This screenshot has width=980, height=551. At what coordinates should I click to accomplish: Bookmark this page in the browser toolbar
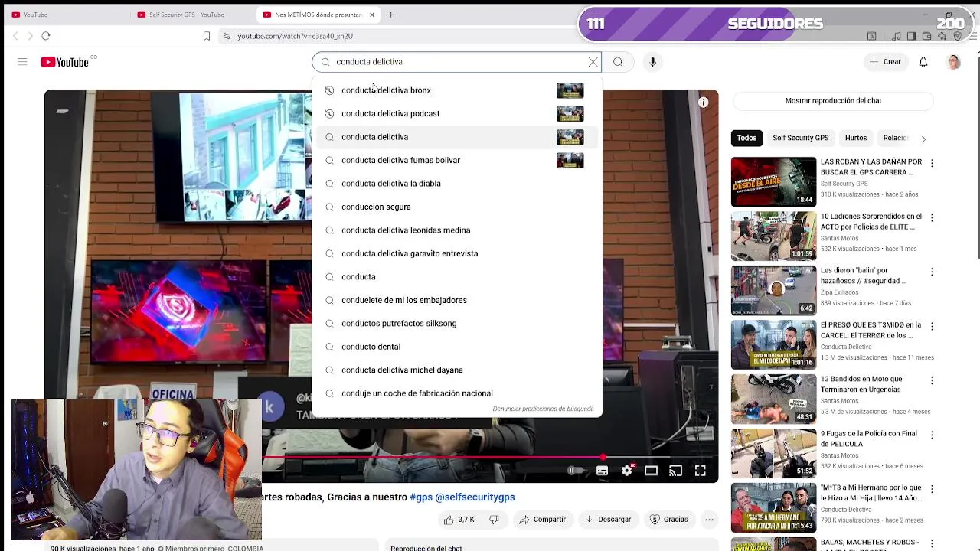click(x=207, y=36)
